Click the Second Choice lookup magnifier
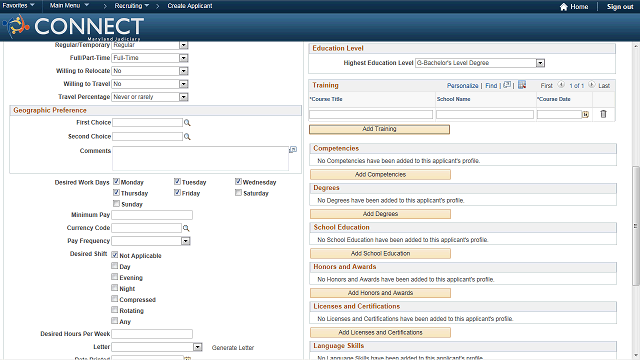This screenshot has height=360, width=640. pos(187,136)
